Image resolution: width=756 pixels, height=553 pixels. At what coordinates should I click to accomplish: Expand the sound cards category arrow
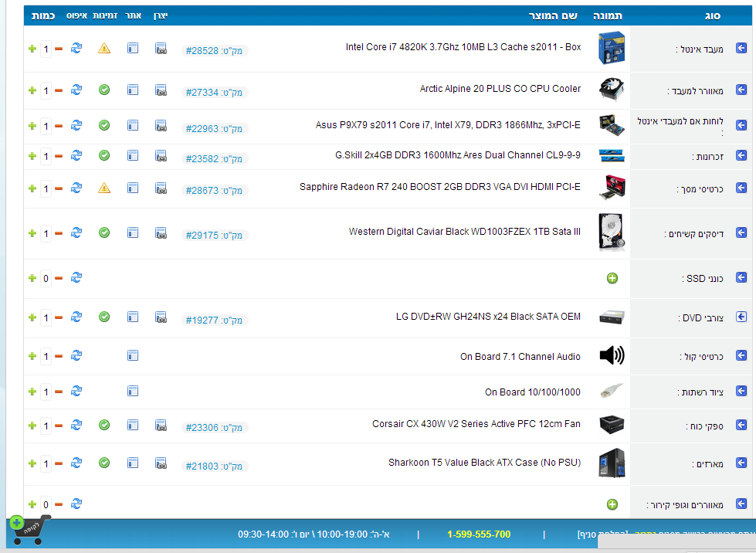741,355
